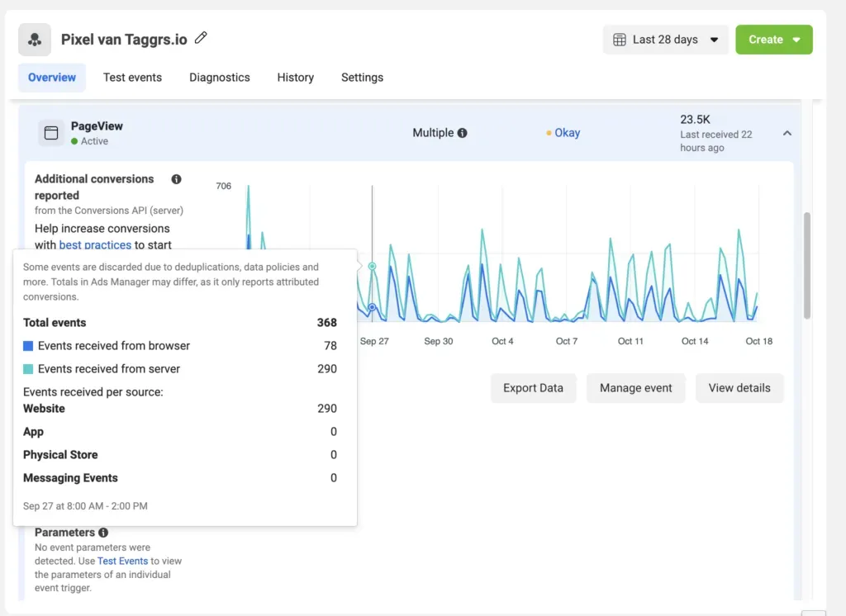Open the Last 28 days dropdown
The image size is (846, 616).
pos(666,40)
